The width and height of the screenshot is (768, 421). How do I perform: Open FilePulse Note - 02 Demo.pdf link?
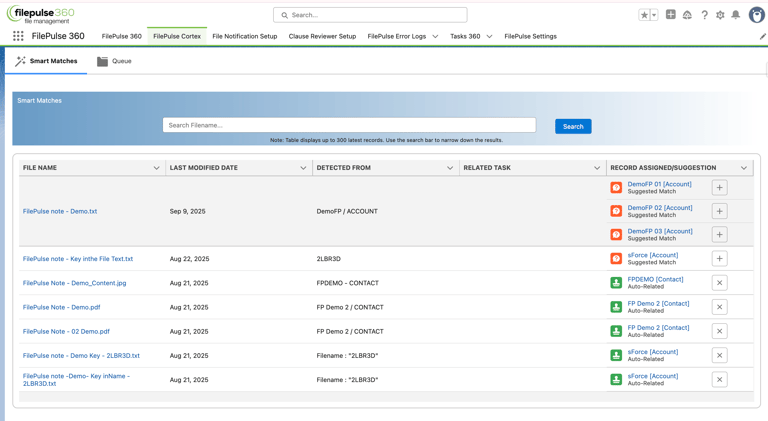click(x=66, y=331)
